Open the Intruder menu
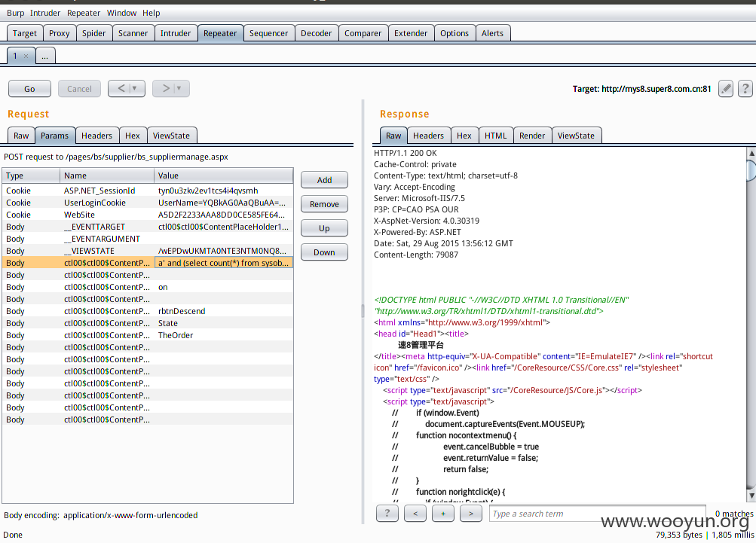Screen dimensions: 756x543 (45, 13)
